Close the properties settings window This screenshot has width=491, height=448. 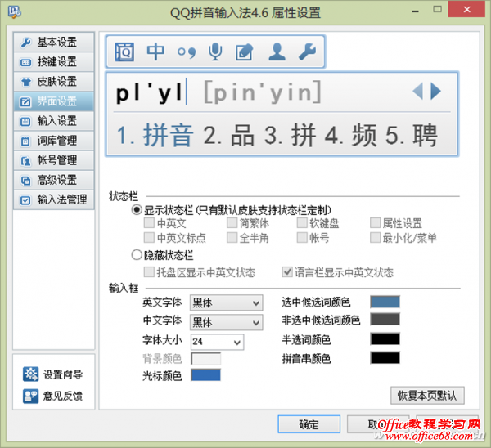466,10
